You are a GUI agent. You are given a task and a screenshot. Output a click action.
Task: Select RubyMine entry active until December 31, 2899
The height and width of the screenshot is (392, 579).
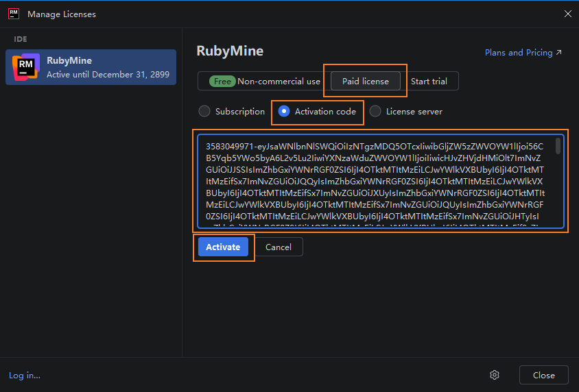[x=91, y=67]
